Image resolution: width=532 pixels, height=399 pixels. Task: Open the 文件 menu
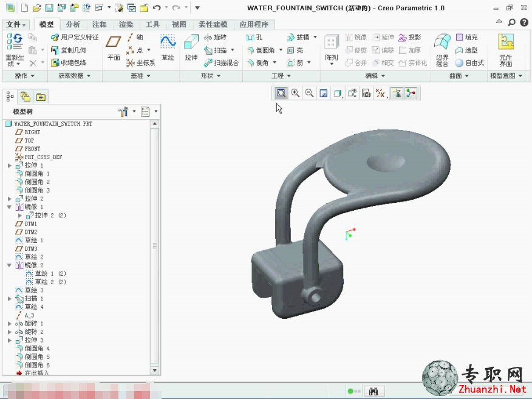click(16, 24)
